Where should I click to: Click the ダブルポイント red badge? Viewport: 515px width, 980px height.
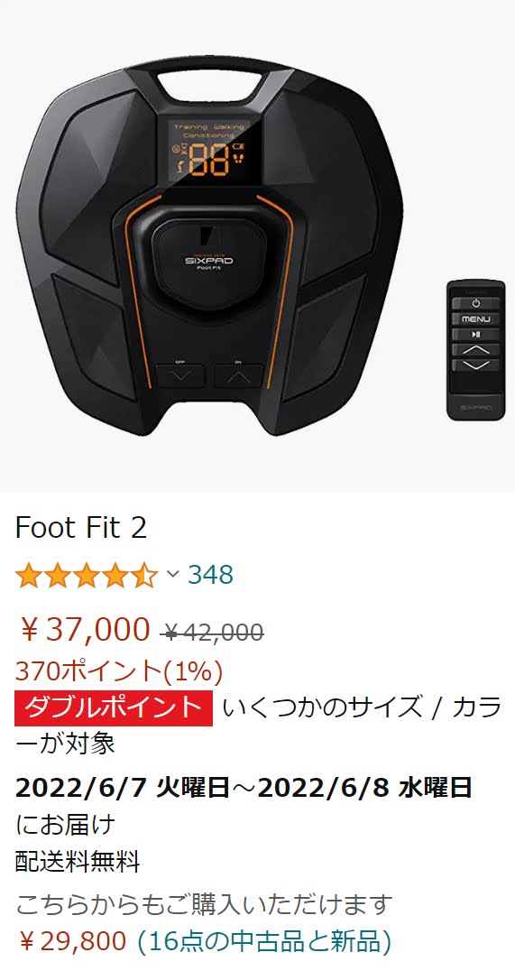tap(114, 708)
